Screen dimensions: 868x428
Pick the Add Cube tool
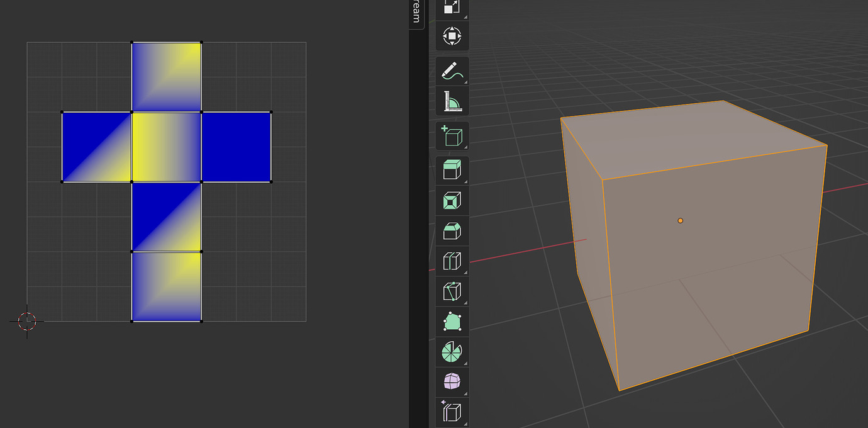(x=452, y=135)
